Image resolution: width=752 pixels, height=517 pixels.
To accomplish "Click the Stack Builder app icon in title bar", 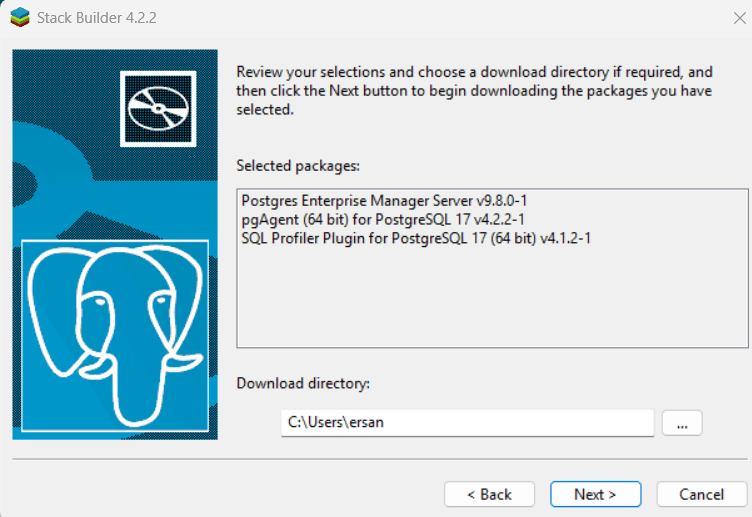I will [20, 18].
